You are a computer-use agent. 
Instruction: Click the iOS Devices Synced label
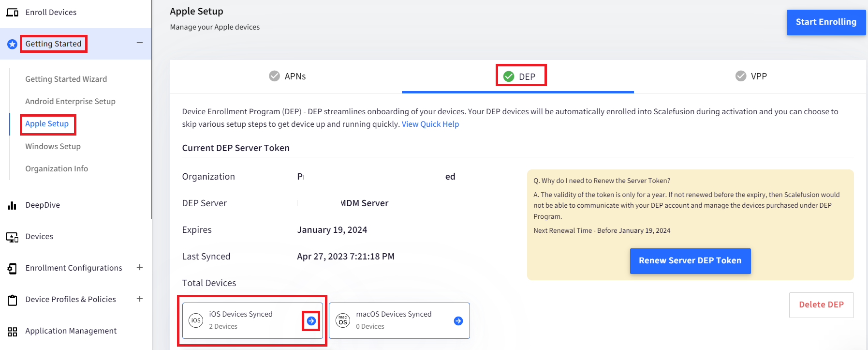tap(241, 314)
